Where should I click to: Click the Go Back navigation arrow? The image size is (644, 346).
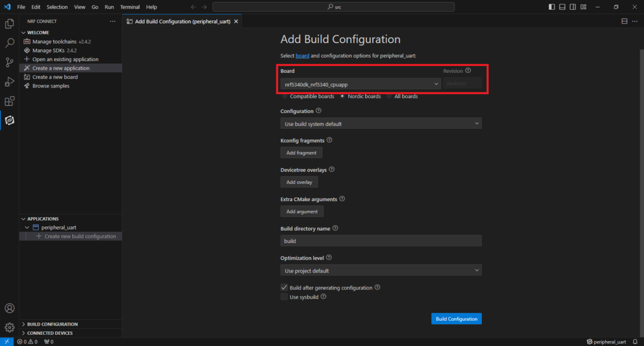pos(194,7)
